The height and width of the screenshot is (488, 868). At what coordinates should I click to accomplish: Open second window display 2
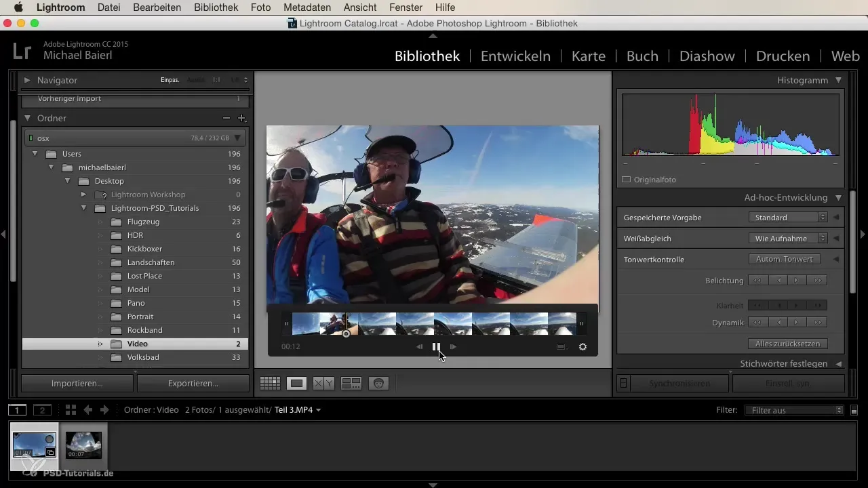pyautogui.click(x=43, y=410)
